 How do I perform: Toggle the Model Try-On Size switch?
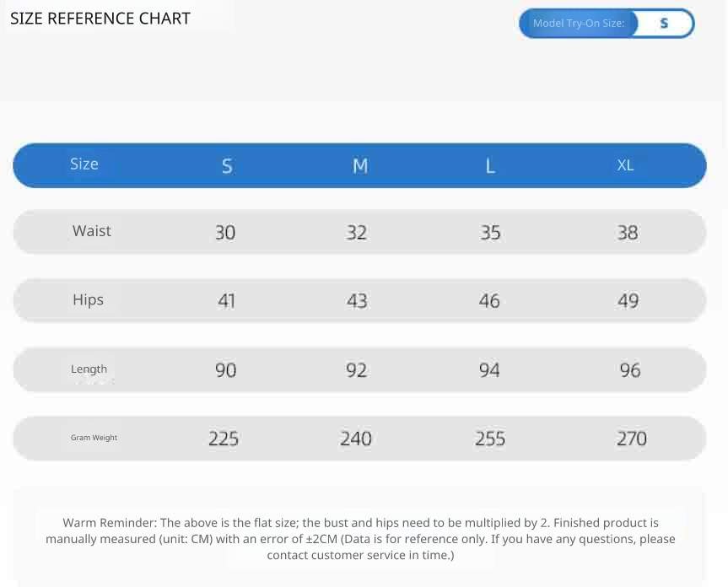(x=606, y=24)
